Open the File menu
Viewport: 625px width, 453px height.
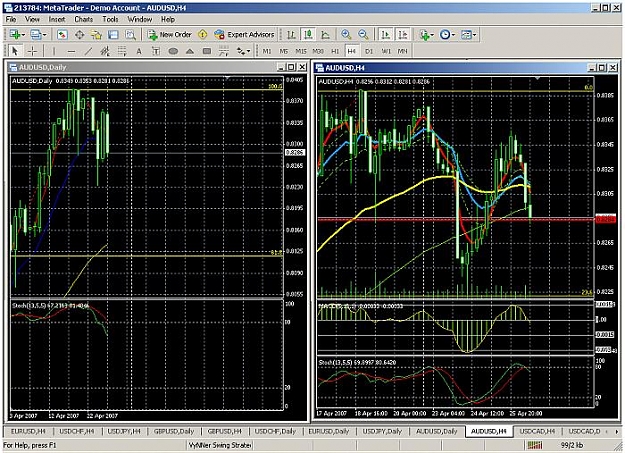click(11, 19)
